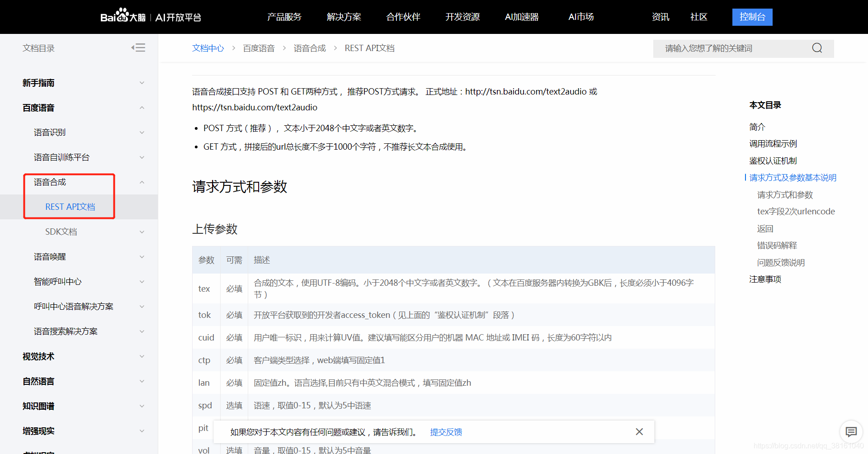Jump to 请求方式及参数基本说明 in contents
The image size is (868, 454).
tap(793, 177)
